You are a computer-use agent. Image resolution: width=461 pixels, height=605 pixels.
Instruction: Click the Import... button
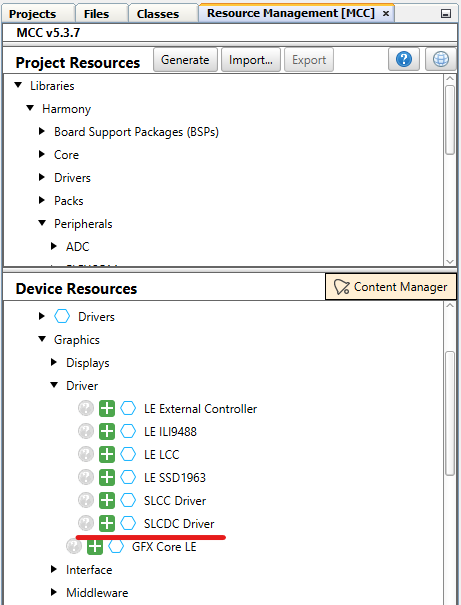tap(251, 59)
